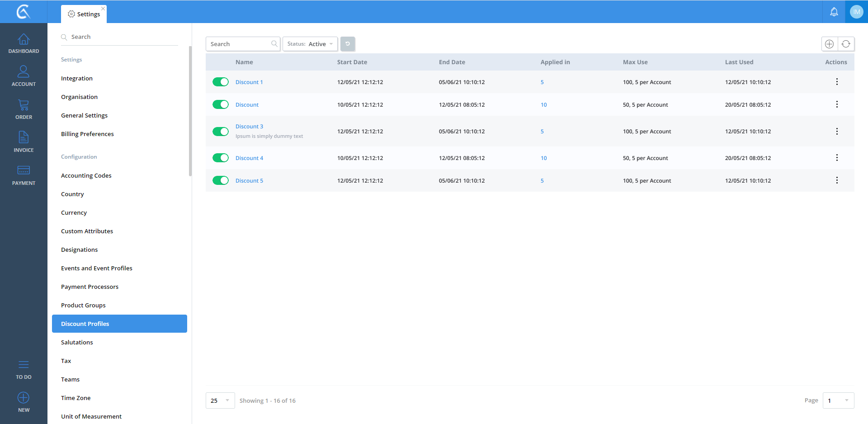Add a new discount profile with plus icon
868x424 pixels.
click(829, 44)
